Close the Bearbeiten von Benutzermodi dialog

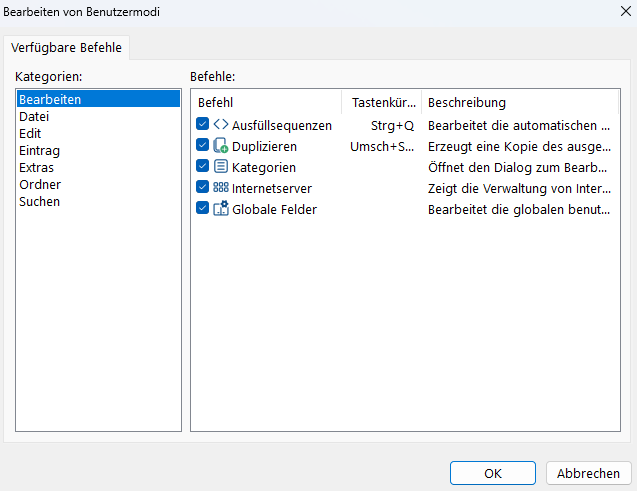626,11
